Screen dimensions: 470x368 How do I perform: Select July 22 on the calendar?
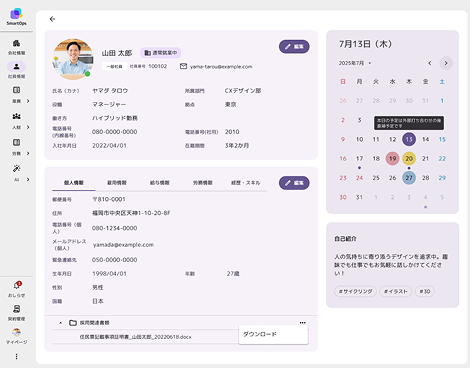[442, 159]
